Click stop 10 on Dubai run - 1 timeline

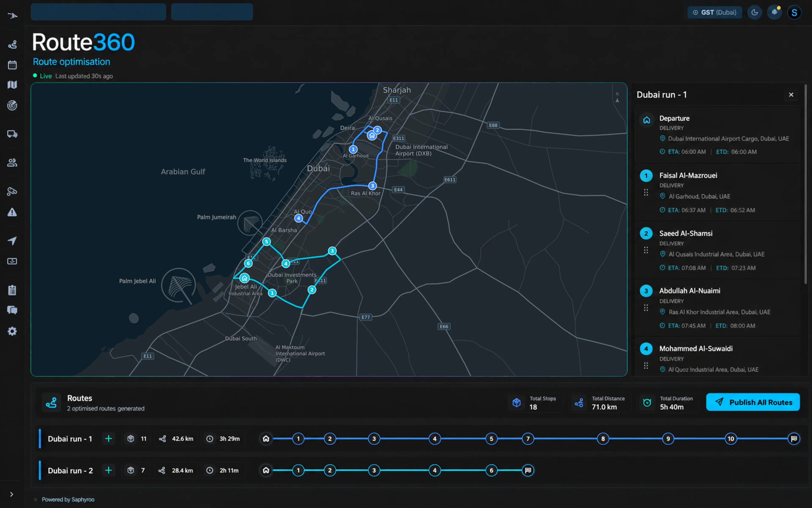click(x=731, y=438)
